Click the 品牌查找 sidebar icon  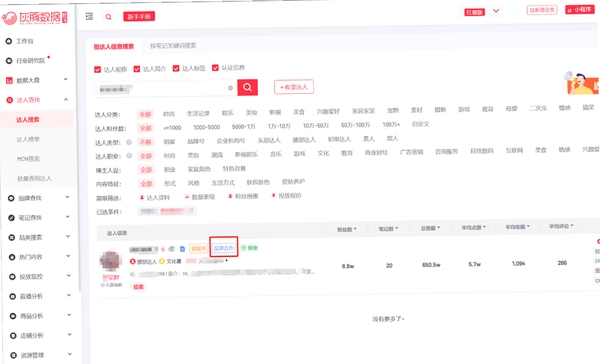click(x=11, y=198)
